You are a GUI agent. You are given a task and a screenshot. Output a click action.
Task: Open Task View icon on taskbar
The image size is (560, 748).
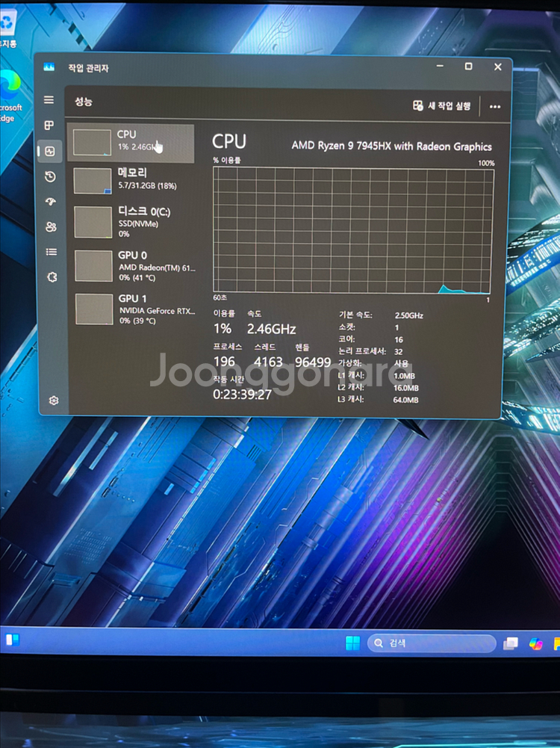click(x=511, y=643)
